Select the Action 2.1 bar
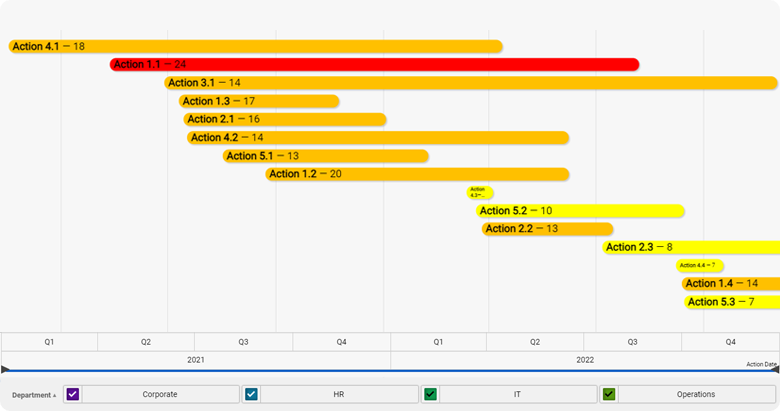 pyautogui.click(x=284, y=120)
